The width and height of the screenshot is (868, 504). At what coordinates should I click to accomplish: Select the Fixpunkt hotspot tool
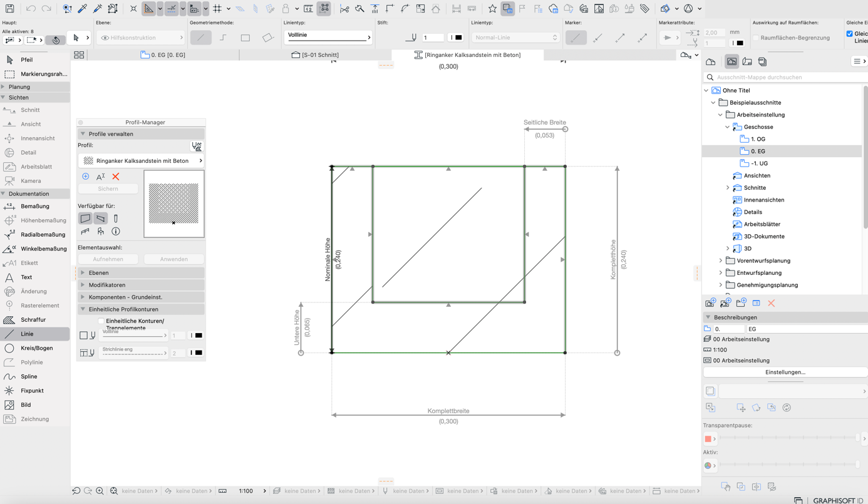click(34, 391)
